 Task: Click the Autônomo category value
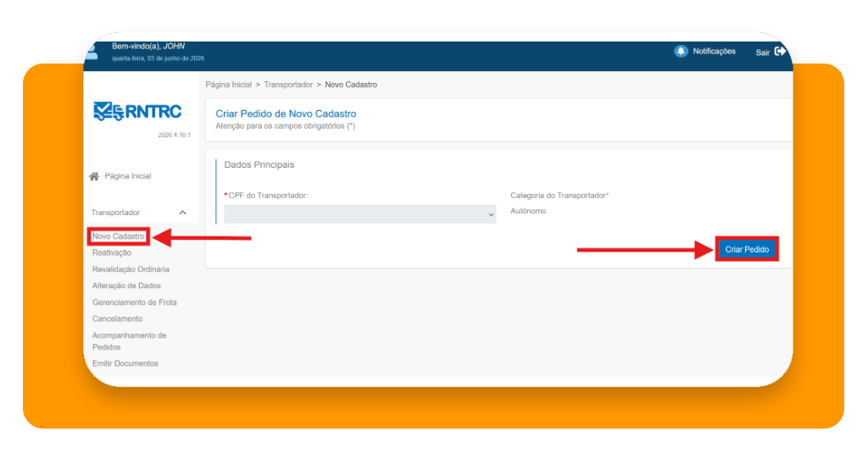coord(528,211)
